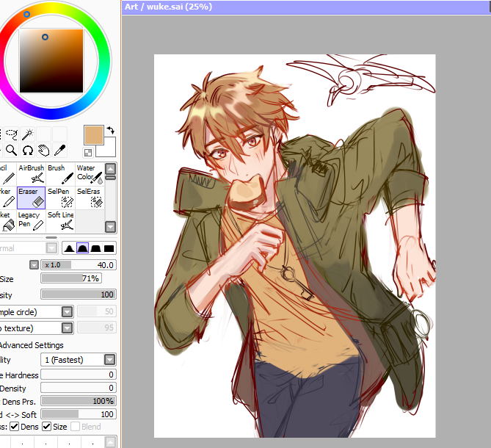Select the Eraser tool
Screen dimensions: 491x448
pyautogui.click(x=32, y=198)
